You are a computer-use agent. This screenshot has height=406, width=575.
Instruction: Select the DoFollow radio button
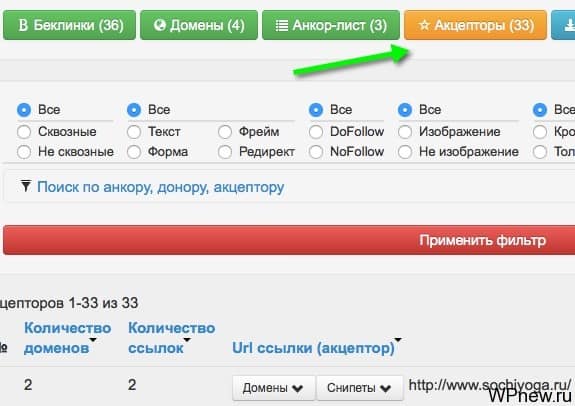[x=316, y=132]
